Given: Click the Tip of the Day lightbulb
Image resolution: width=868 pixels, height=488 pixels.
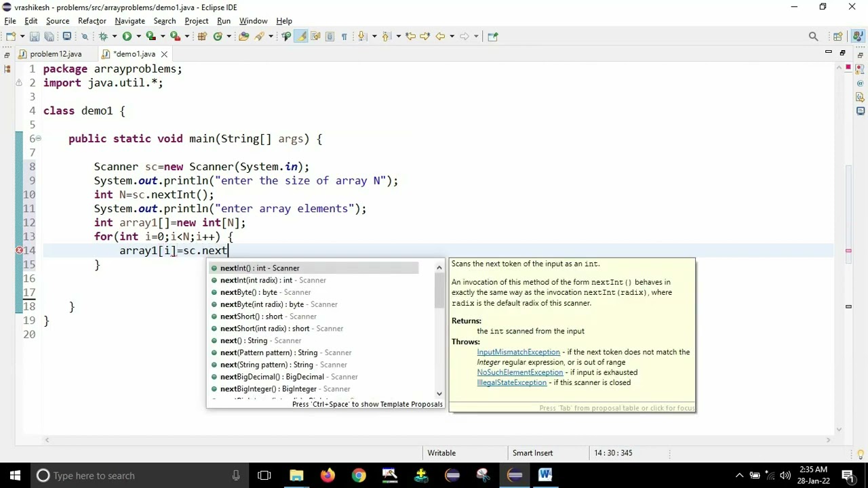Looking at the screenshot, I should click(861, 453).
